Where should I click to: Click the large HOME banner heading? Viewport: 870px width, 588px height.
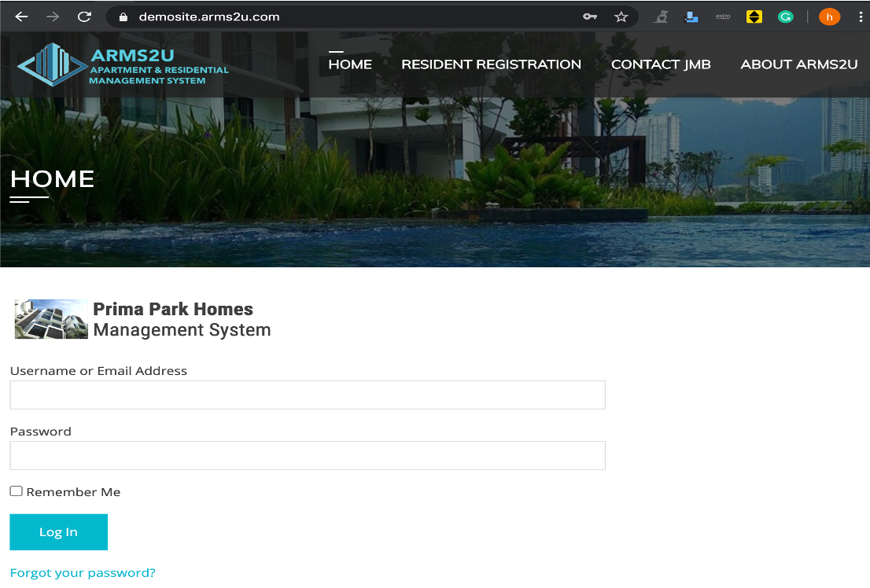52,179
